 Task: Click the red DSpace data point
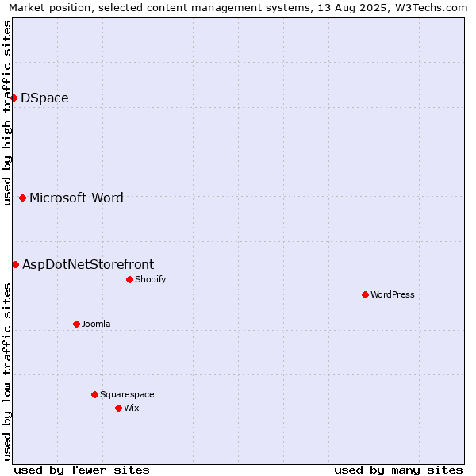[x=13, y=98]
